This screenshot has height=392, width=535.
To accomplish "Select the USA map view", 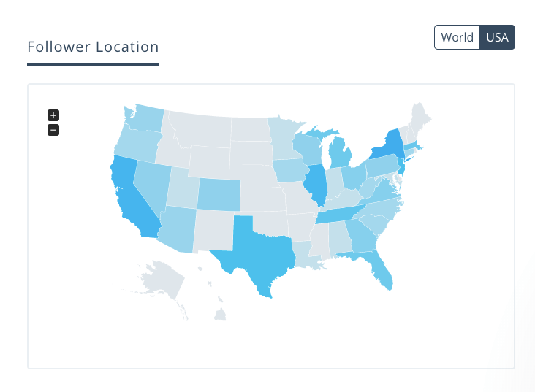I will (497, 37).
